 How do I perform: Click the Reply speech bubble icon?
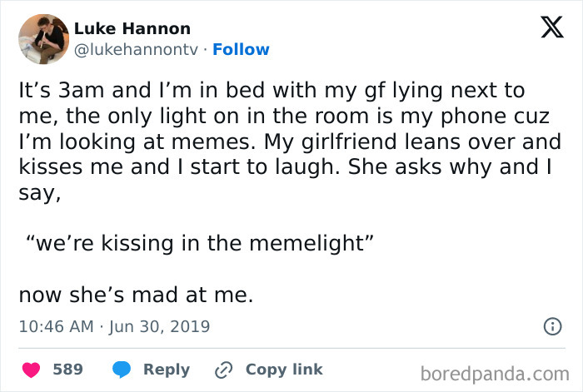coord(122,369)
